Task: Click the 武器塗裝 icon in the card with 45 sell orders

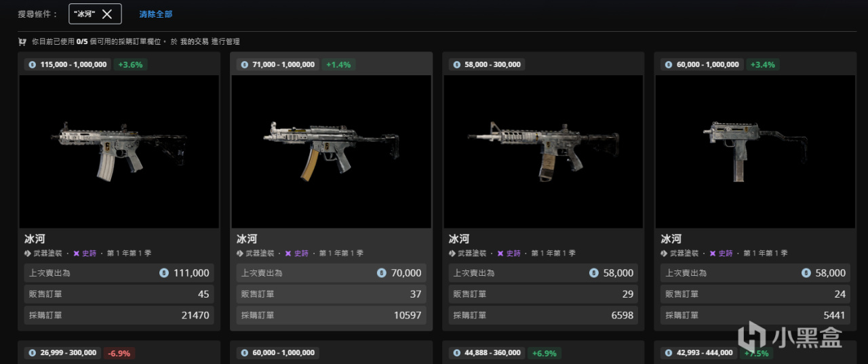Action: pyautogui.click(x=28, y=254)
